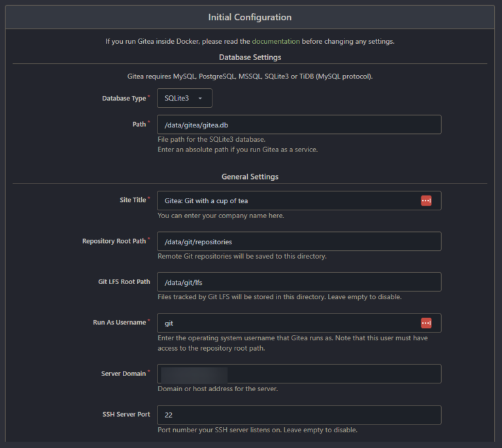Click the Run As Username input
The height and width of the screenshot is (448, 502).
point(299,323)
